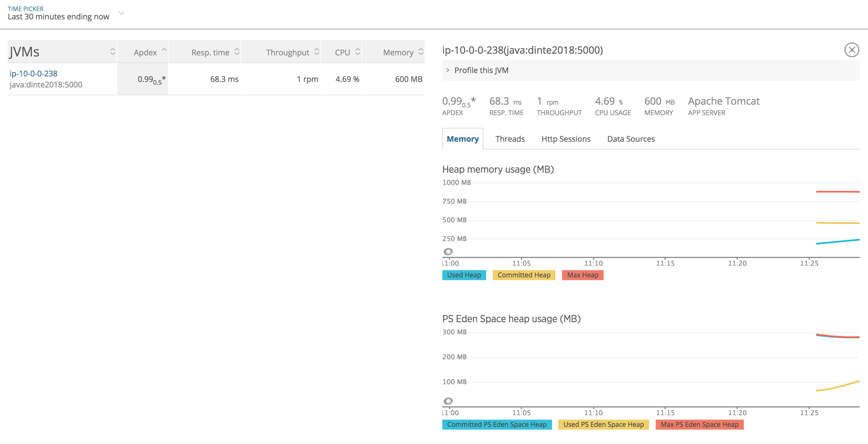Sort by Memory column
This screenshot has height=444, width=868.
[x=421, y=52]
